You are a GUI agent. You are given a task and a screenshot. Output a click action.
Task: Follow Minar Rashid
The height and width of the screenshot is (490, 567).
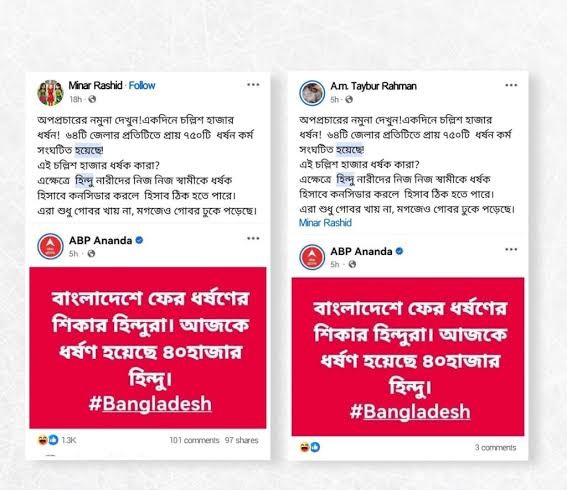142,86
